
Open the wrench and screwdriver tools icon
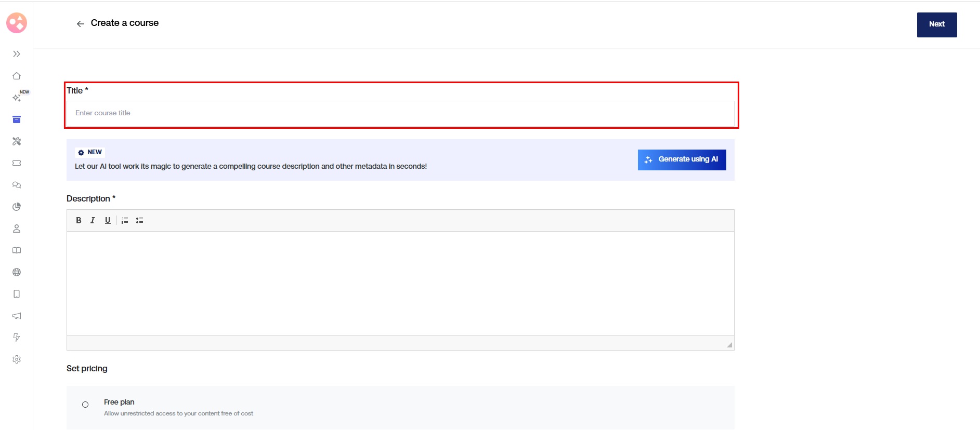17,141
